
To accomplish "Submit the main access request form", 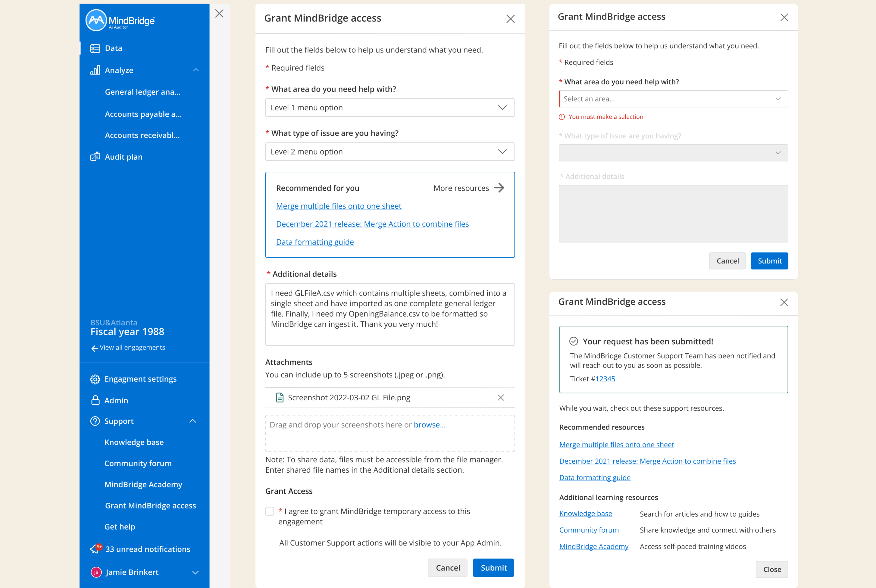I will click(x=493, y=568).
